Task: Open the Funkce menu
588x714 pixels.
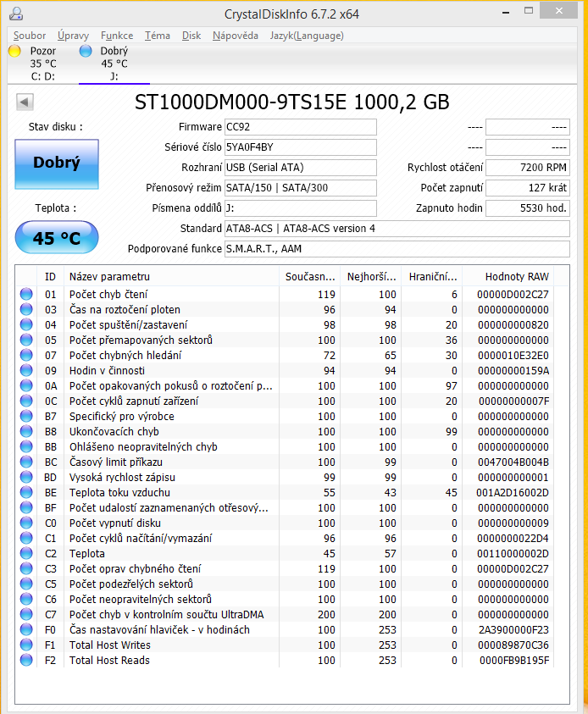Action: [117, 36]
